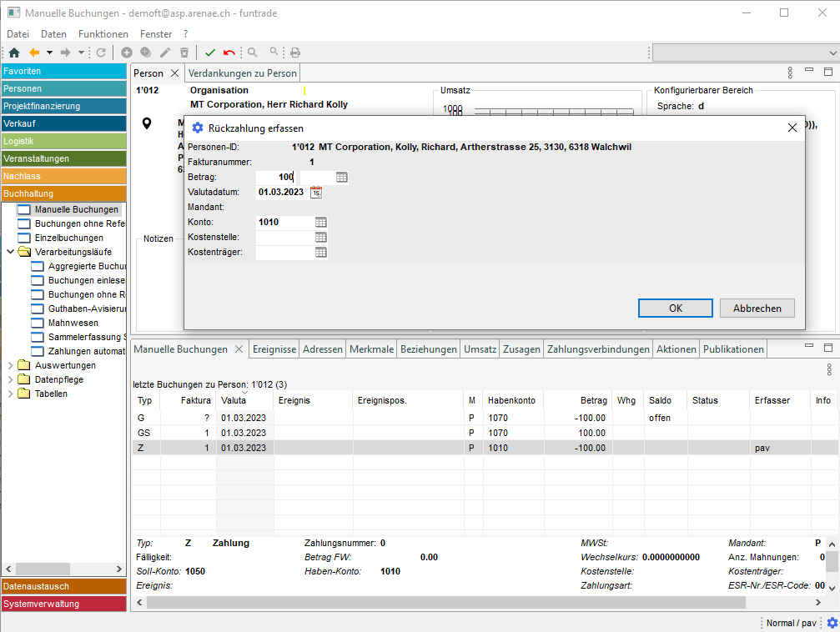Open the Funktionen menu
The height and width of the screenshot is (632, 840).
[103, 34]
